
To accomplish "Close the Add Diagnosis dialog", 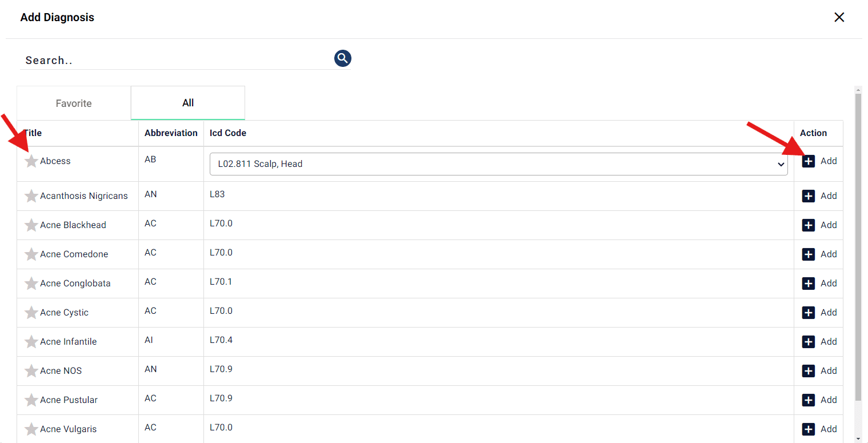I will (x=839, y=17).
